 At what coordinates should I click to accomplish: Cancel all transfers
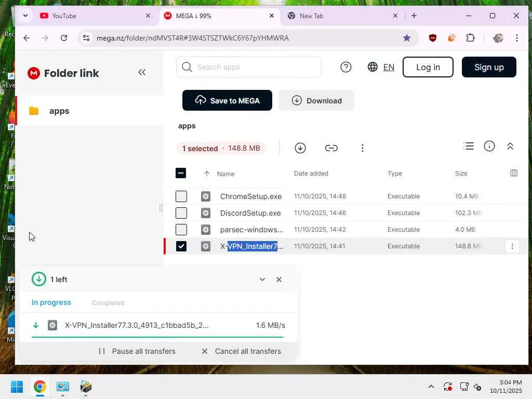(241, 351)
